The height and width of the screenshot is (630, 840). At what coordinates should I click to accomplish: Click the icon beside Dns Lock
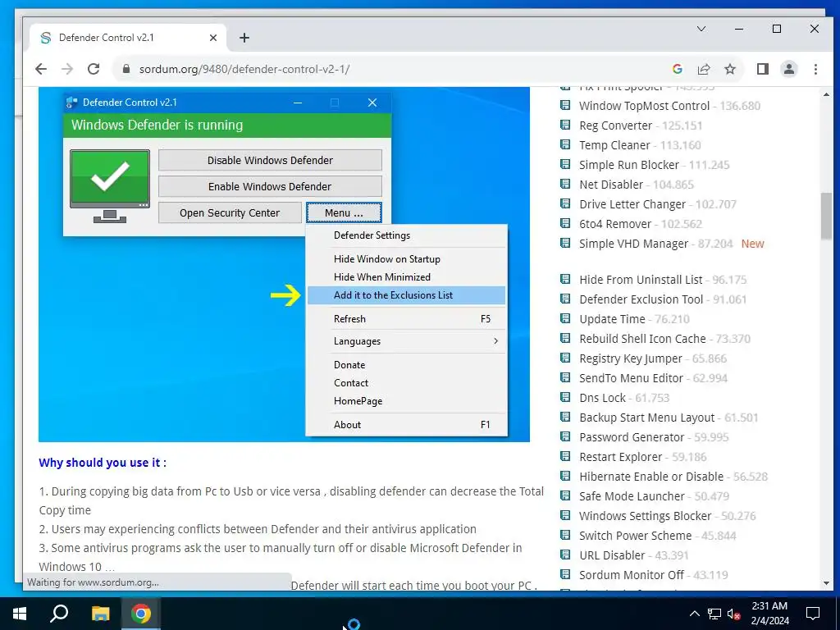[x=565, y=397]
